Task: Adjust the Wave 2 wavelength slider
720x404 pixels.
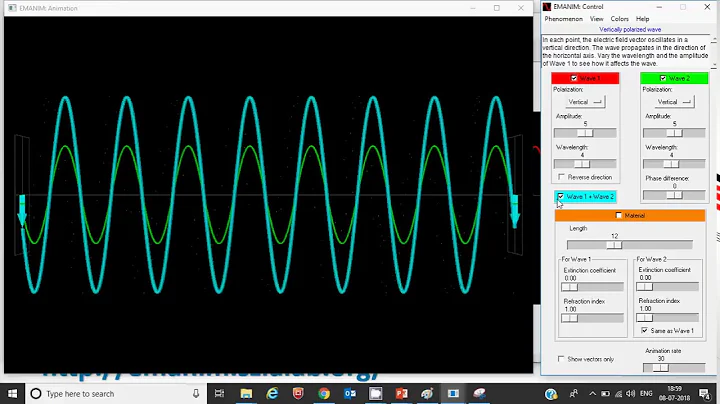Action: [x=674, y=164]
